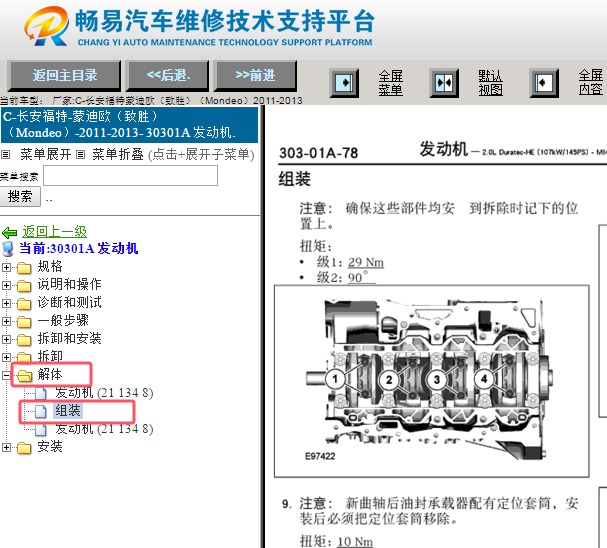Select the 诊断和测试 tree item label
The width and height of the screenshot is (607, 548).
pos(69,303)
